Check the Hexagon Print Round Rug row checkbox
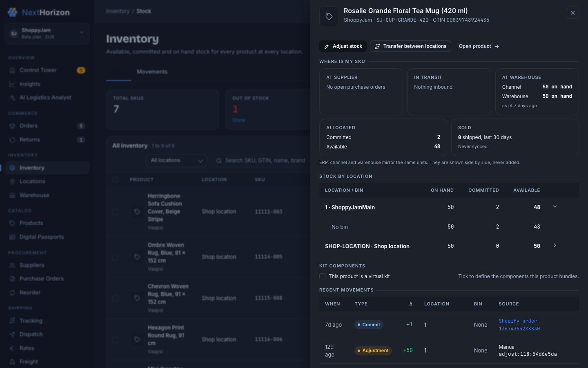Viewport: 588px width, 368px height. pos(115,340)
